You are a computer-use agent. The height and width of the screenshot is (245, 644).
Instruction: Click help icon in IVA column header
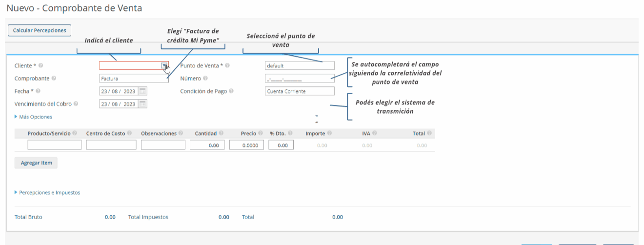(374, 133)
